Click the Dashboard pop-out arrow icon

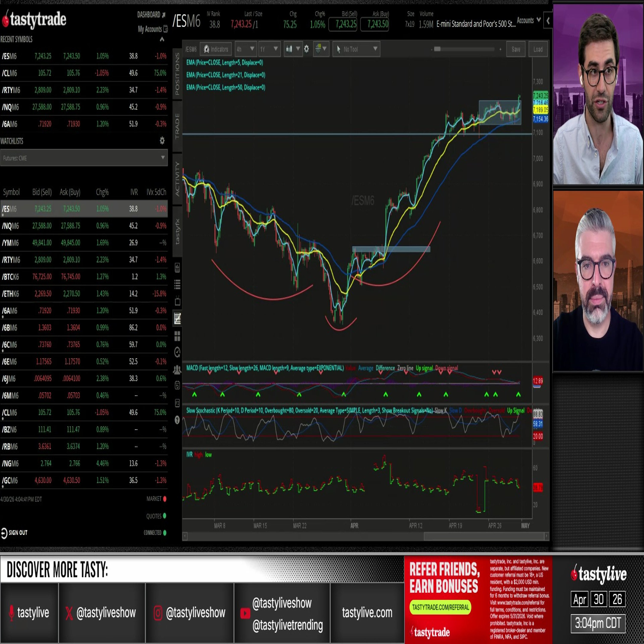pos(164,15)
